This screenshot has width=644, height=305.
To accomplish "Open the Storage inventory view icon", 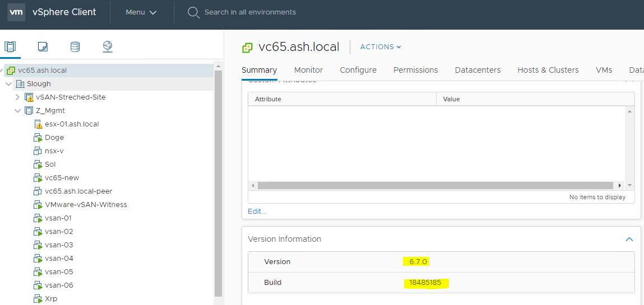I will [75, 47].
